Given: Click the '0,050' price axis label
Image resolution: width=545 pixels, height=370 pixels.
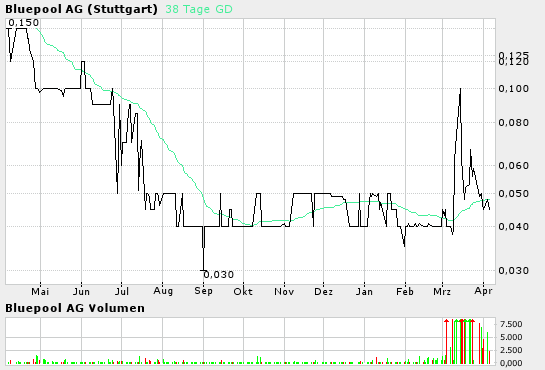Looking at the screenshot, I should pos(513,194).
